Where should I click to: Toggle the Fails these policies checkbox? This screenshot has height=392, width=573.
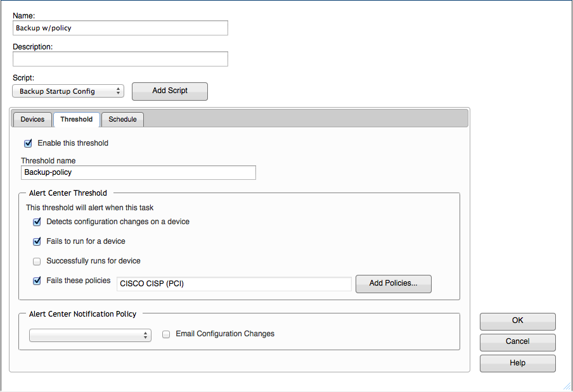tap(37, 281)
